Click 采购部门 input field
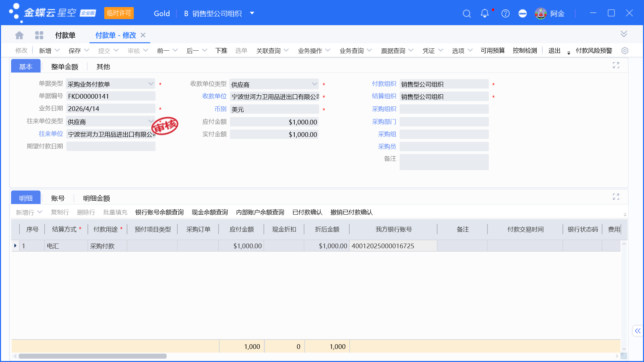The image size is (644, 362). pyautogui.click(x=444, y=122)
